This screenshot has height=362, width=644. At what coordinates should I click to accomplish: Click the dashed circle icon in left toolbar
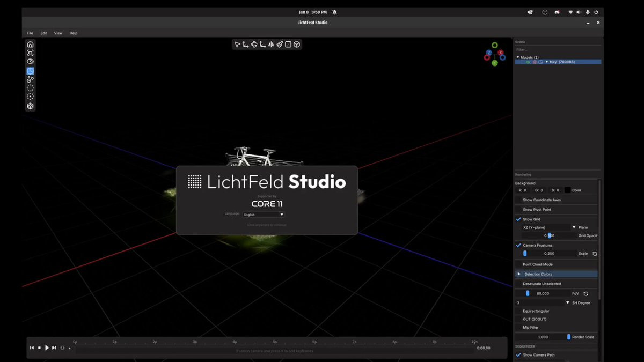[x=30, y=88]
